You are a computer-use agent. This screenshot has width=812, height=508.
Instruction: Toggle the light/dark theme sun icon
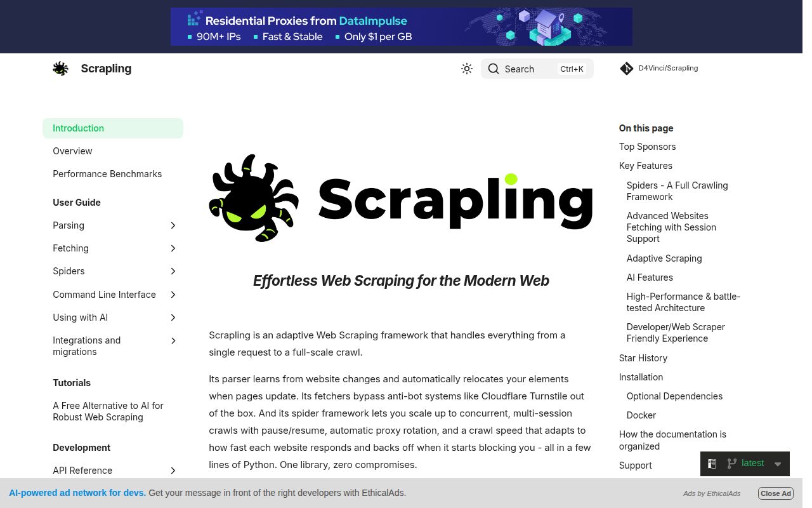click(x=467, y=69)
